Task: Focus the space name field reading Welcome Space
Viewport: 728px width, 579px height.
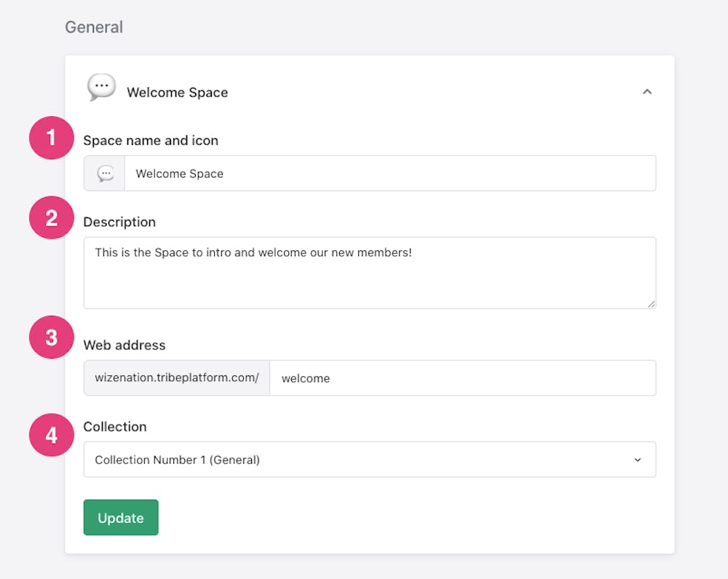Action: 389,174
